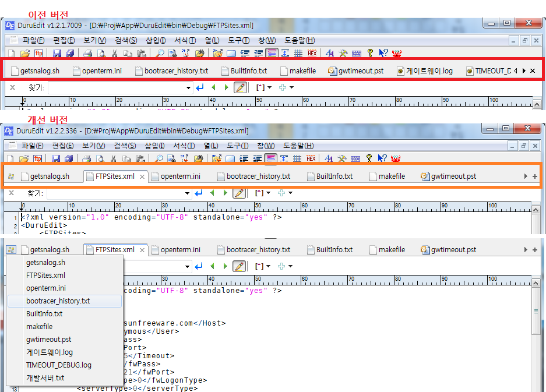This screenshot has height=392, width=546.
Task: Toggle the word wrap button in the v1.2.2.336 toolbar
Action: click(270, 159)
